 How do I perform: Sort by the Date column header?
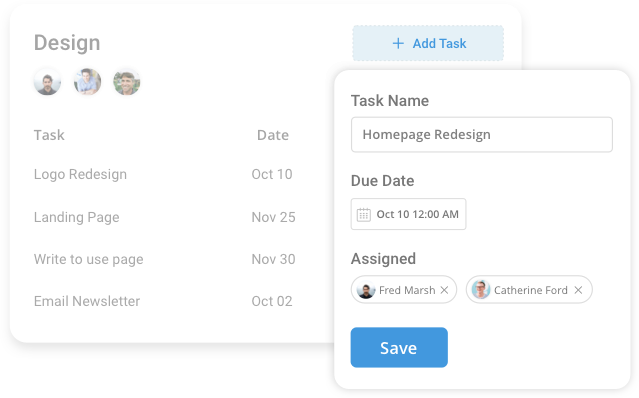coord(273,135)
